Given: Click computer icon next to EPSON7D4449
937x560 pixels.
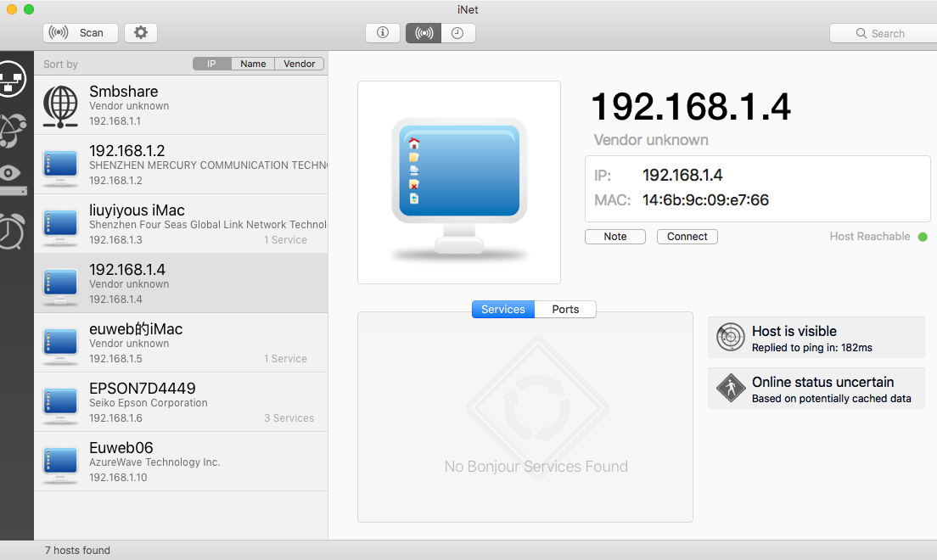Looking at the screenshot, I should [60, 406].
